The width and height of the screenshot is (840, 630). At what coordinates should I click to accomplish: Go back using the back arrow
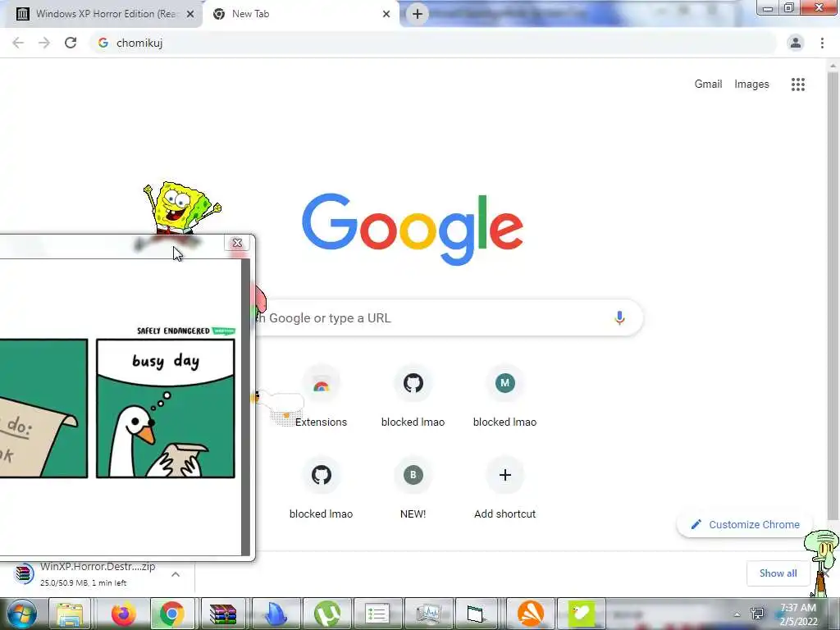click(18, 43)
